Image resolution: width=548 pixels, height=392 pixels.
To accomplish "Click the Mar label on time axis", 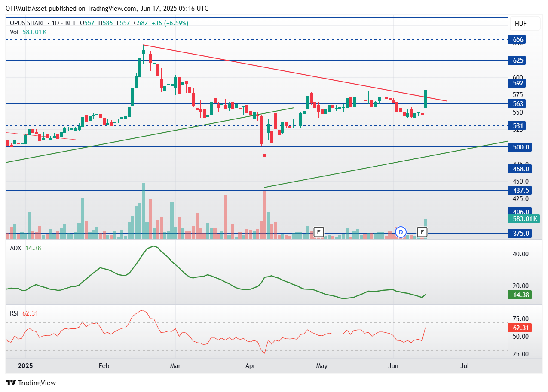I will pos(175,366).
